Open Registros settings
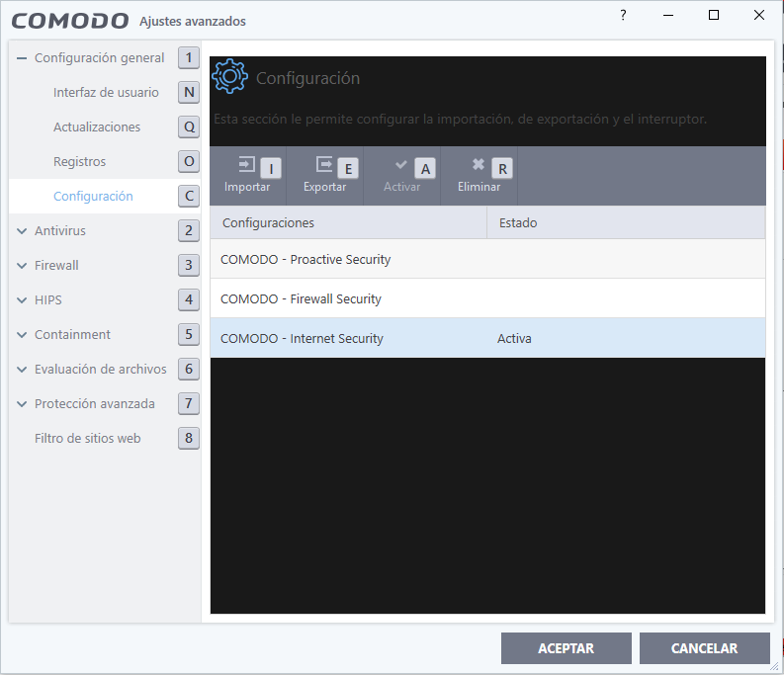The image size is (784, 675). 79,161
